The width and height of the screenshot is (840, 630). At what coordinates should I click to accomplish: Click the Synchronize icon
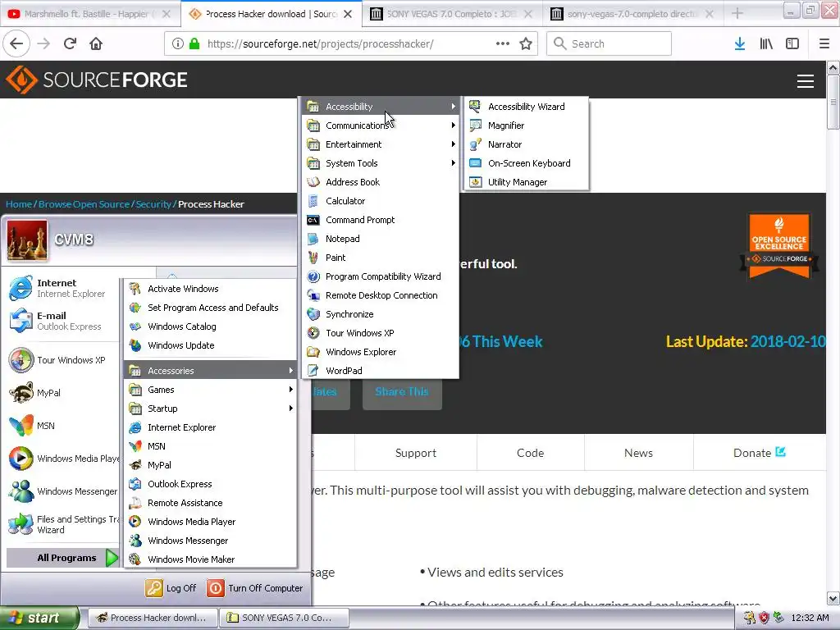tap(313, 314)
